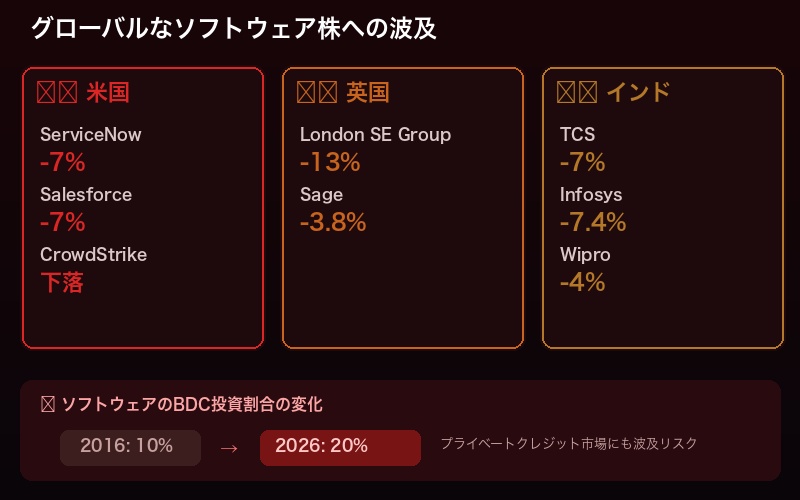The width and height of the screenshot is (800, 500).
Task: Click the India flag icon beside インド
Action: click(x=577, y=93)
